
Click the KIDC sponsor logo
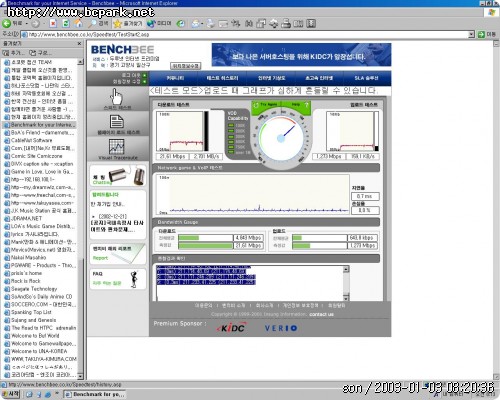click(x=232, y=328)
